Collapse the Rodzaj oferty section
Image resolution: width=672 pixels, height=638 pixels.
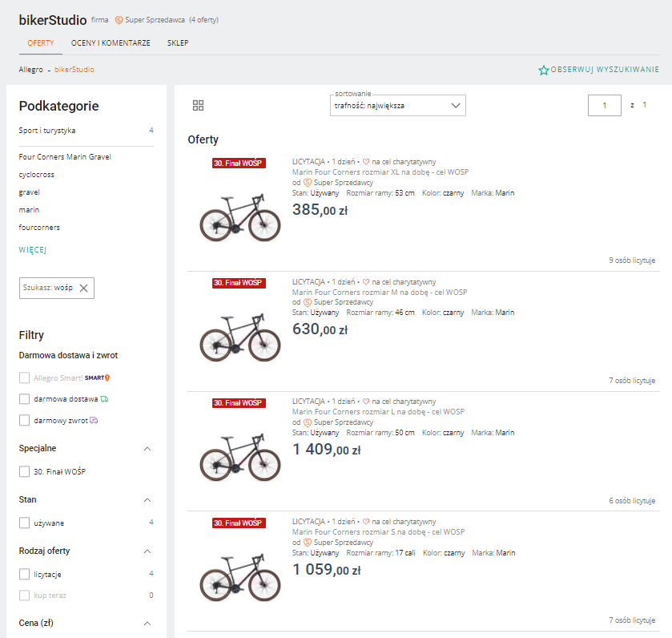pyautogui.click(x=147, y=551)
